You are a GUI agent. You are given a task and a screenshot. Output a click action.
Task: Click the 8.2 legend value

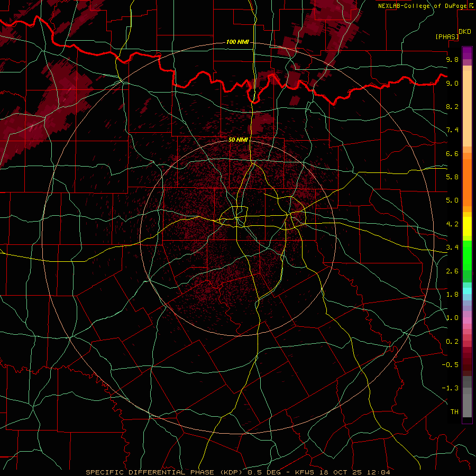[x=452, y=106]
